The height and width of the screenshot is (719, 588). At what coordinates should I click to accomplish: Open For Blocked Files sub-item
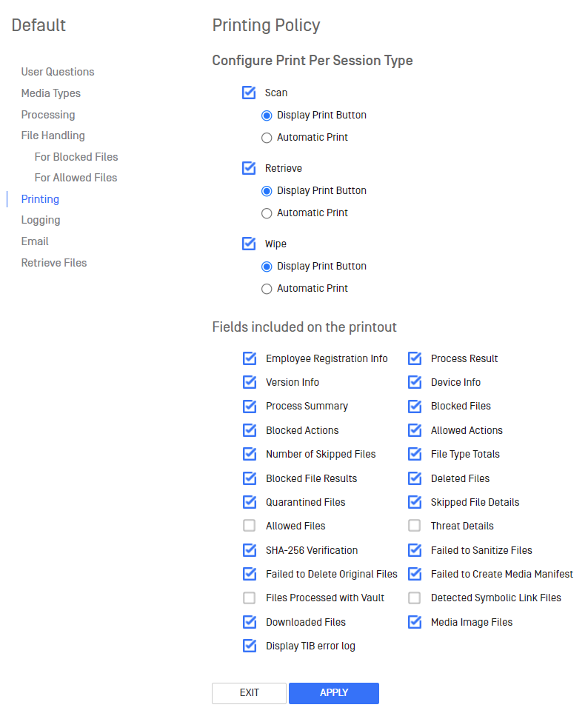tap(76, 157)
